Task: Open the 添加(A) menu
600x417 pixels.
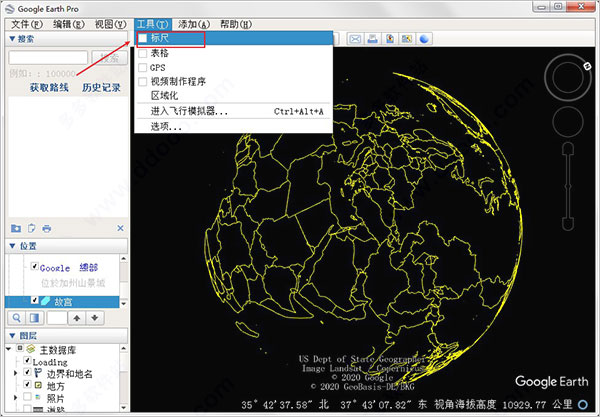Action: coord(194,24)
